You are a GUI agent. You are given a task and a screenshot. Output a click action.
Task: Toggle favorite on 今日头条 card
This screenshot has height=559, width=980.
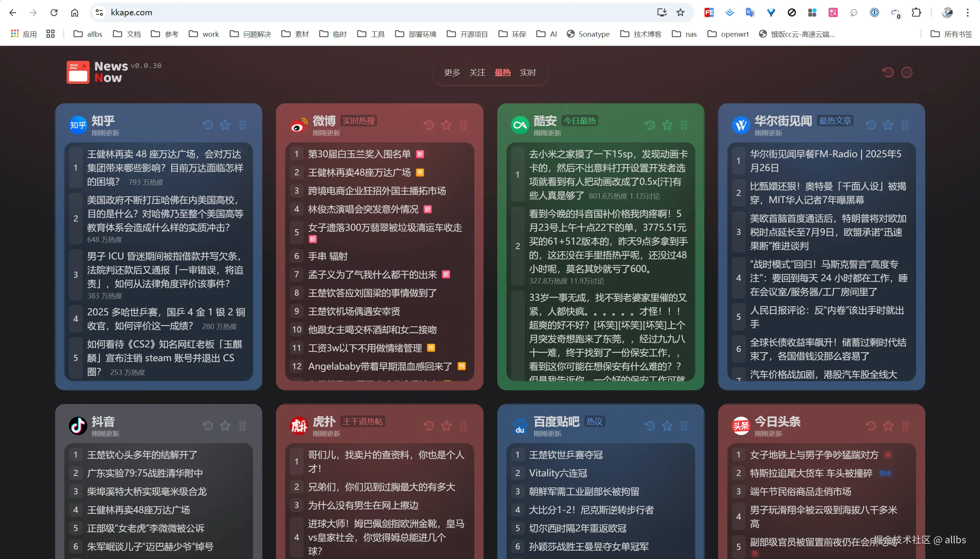tap(888, 425)
